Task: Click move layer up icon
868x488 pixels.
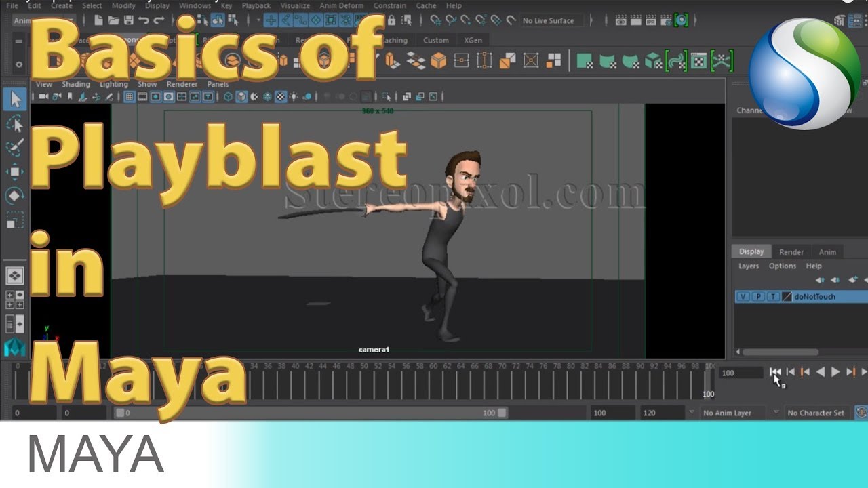Action: pyautogui.click(x=820, y=280)
